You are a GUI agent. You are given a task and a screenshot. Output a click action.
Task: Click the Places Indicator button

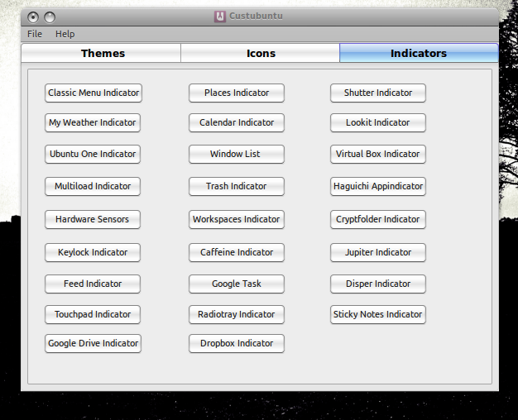click(237, 93)
